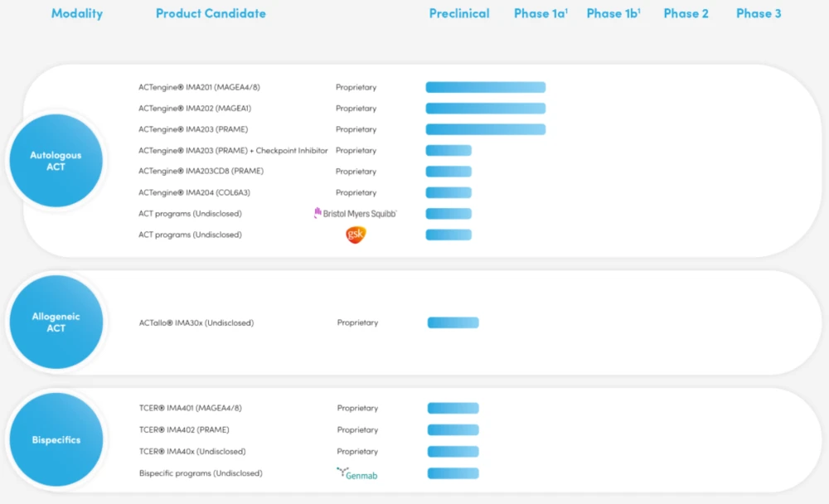The height and width of the screenshot is (504, 829).
Task: Open TCER IMA401 (MAGEA4/8) candidate
Action: (190, 408)
